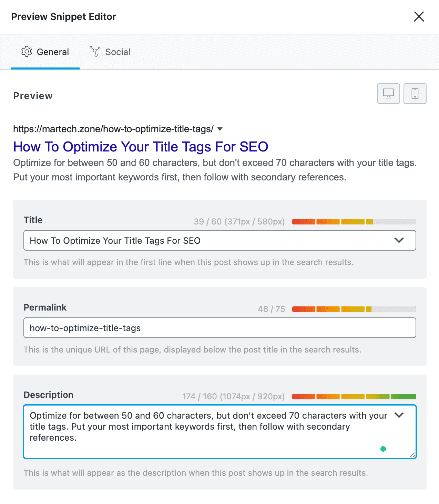Open the General tab
Viewport: 439px width, 504px height.
pyautogui.click(x=45, y=52)
